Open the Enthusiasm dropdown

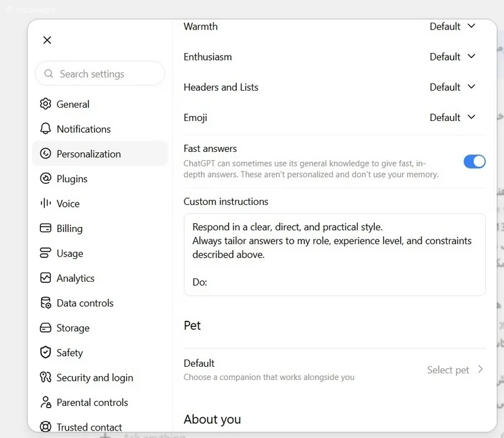pyautogui.click(x=452, y=57)
